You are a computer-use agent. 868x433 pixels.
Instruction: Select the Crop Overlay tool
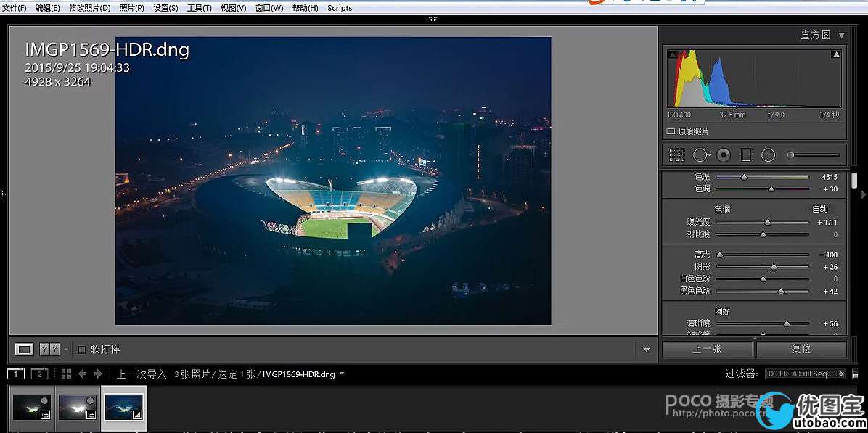pos(676,155)
